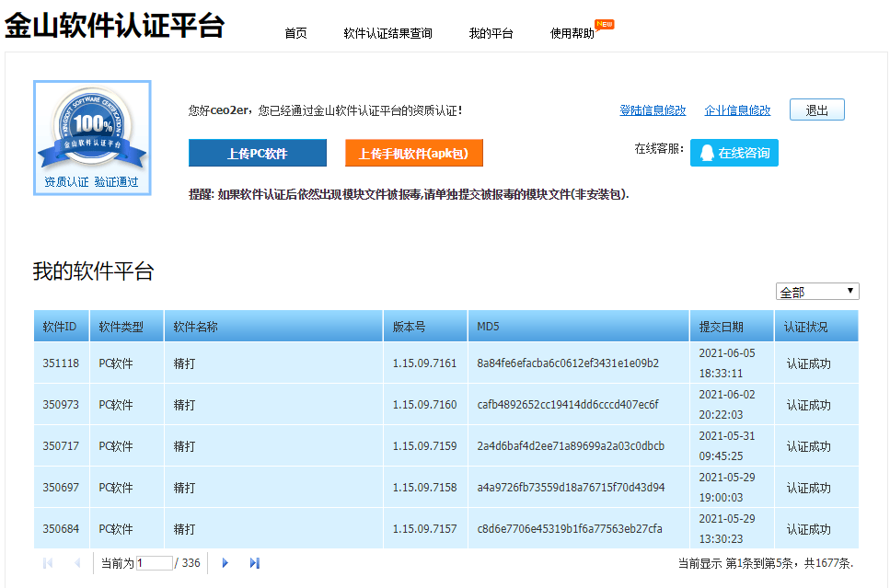Go to the next page arrow
This screenshot has width=890, height=588.
click(x=225, y=563)
